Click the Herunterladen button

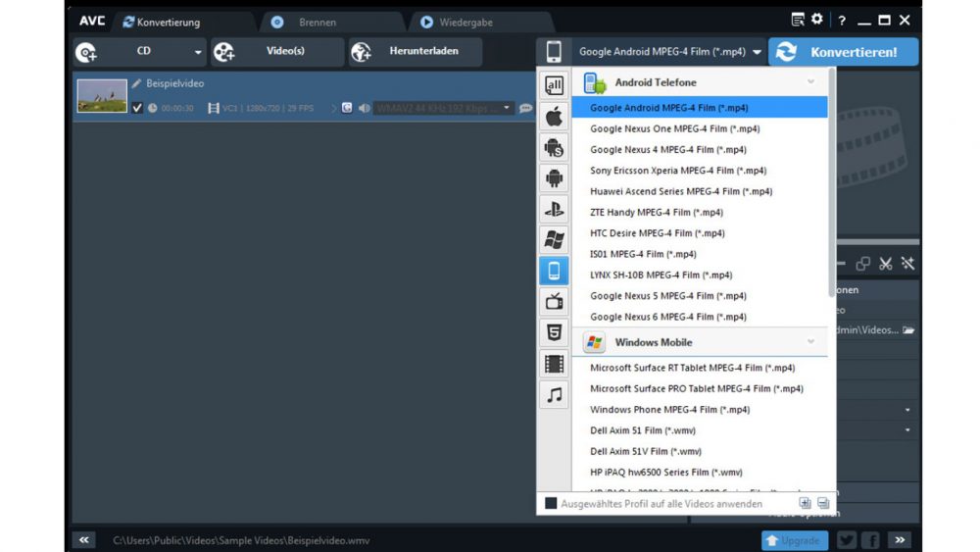[415, 51]
